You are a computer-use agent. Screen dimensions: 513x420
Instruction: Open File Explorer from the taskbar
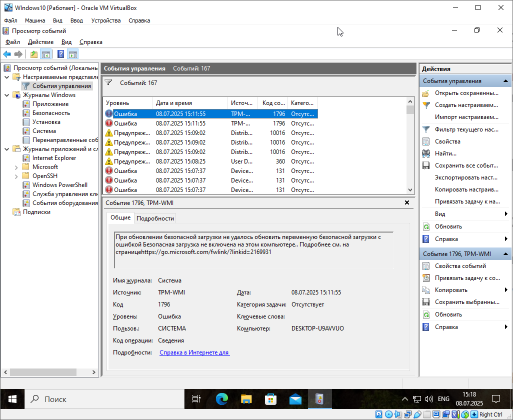click(x=246, y=399)
